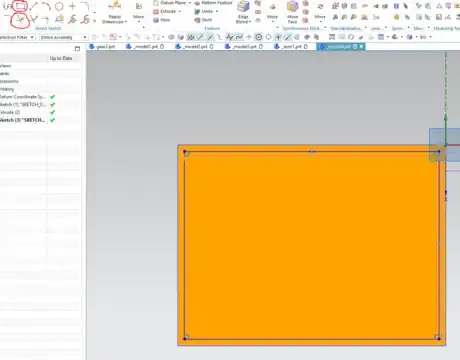The height and width of the screenshot is (360, 460).
Task: Click the Datum Plane command
Action: click(x=170, y=3)
